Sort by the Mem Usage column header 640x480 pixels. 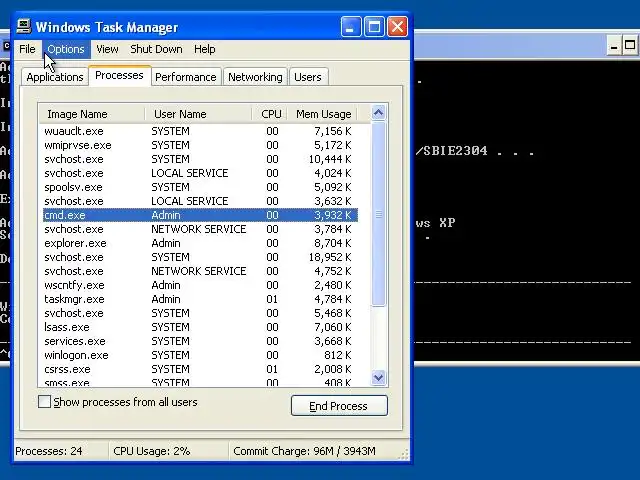[x=322, y=114]
